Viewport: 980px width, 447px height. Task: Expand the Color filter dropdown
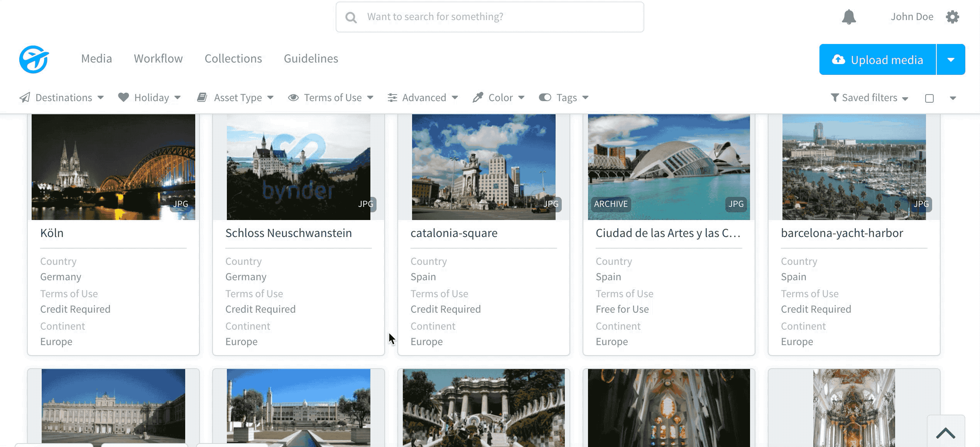521,98
